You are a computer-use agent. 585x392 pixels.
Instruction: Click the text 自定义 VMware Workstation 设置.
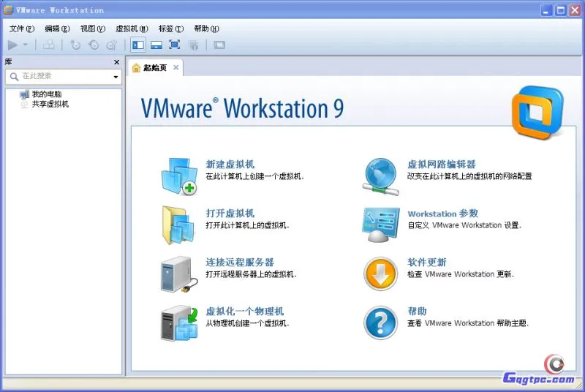[x=464, y=225]
